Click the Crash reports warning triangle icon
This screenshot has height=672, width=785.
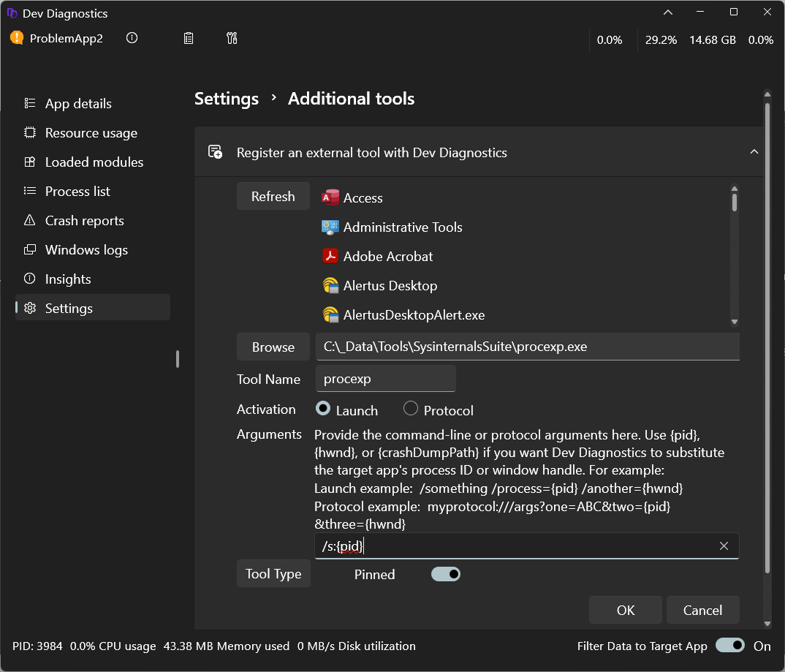pos(30,220)
